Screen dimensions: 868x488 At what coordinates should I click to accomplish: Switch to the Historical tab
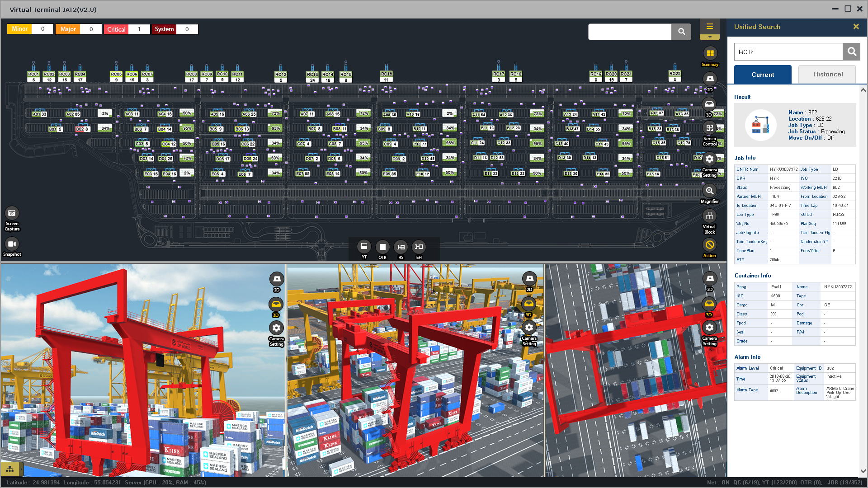pyautogui.click(x=827, y=75)
